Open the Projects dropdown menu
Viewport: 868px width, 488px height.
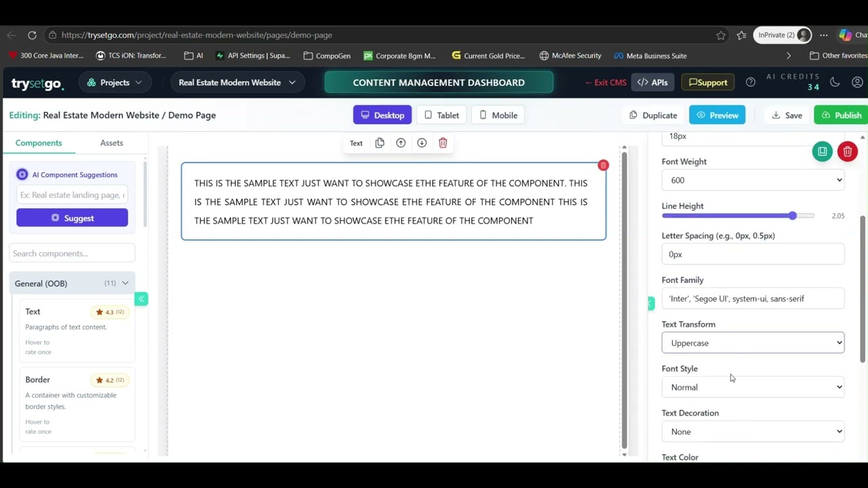[115, 83]
